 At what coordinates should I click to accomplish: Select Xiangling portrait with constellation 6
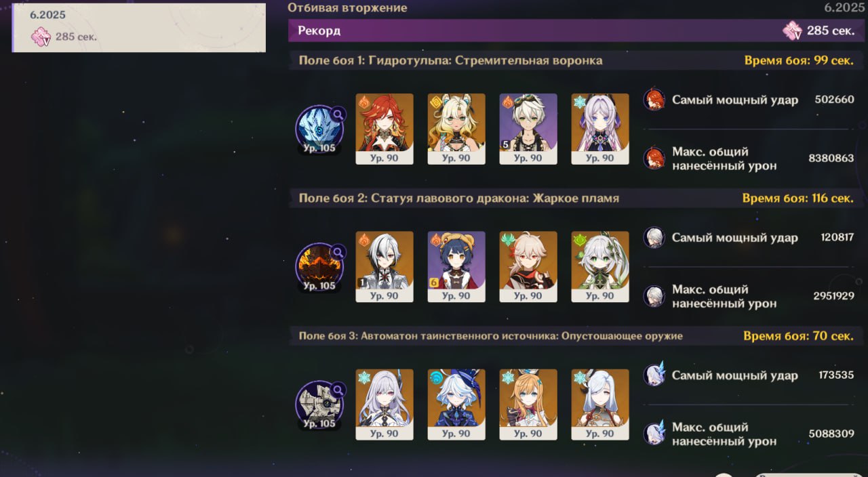[x=456, y=267]
